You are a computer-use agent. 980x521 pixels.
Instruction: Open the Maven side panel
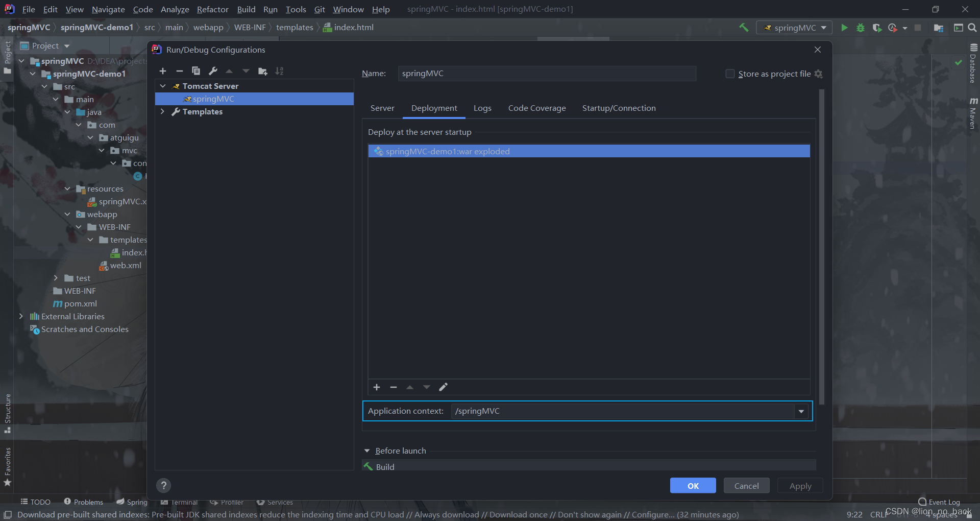[x=973, y=113]
